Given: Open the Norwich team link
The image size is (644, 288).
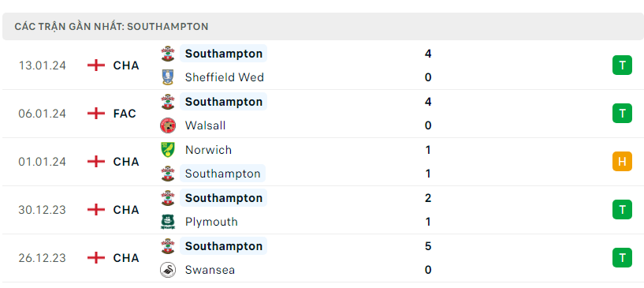Looking at the screenshot, I should point(208,150).
